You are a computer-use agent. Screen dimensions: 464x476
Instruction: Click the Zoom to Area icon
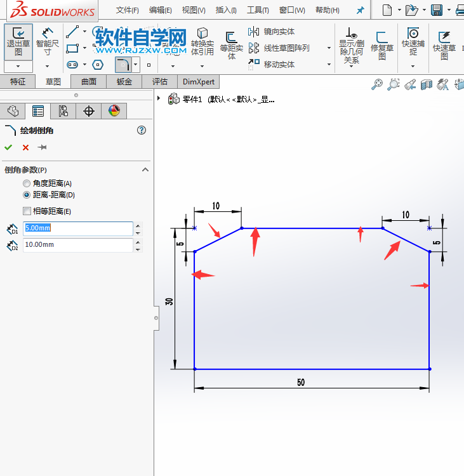pyautogui.click(x=394, y=84)
